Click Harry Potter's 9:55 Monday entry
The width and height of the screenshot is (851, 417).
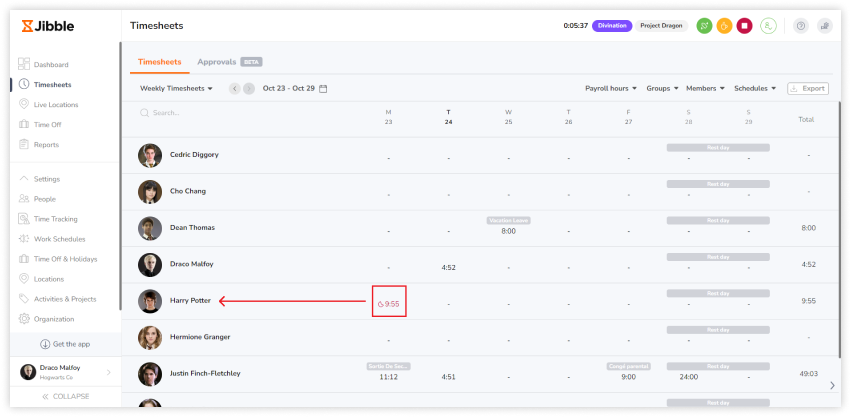389,304
